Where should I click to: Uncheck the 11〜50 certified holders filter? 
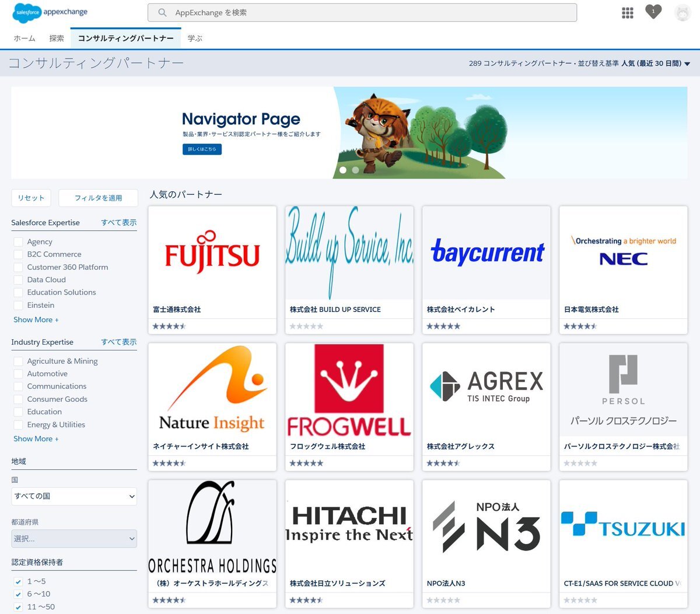tap(18, 607)
